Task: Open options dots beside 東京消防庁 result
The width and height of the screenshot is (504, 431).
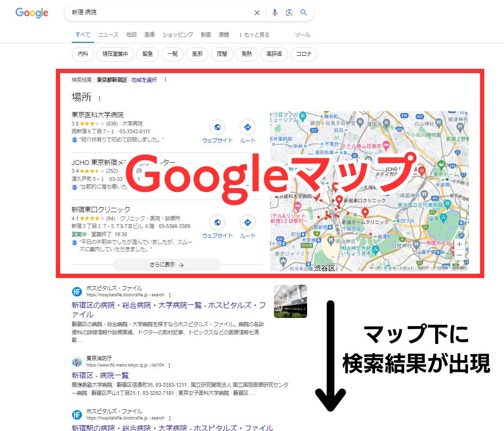Action: [169, 365]
